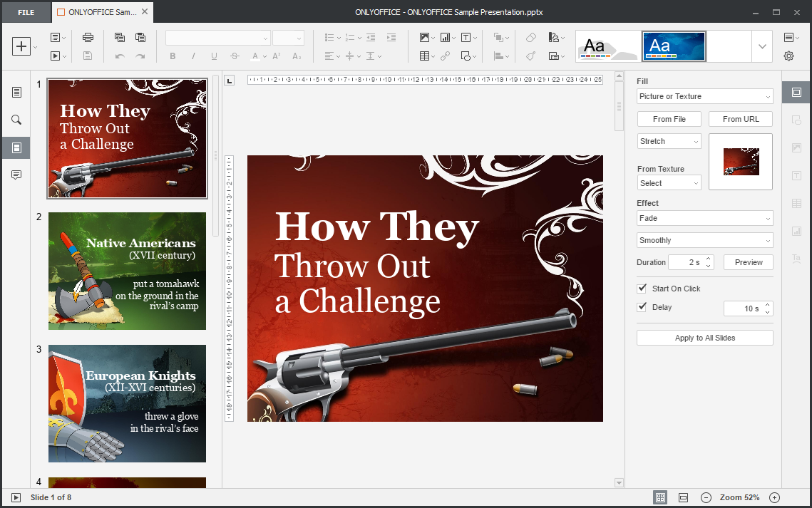Expand the slide themes gallery arrow

tap(762, 46)
